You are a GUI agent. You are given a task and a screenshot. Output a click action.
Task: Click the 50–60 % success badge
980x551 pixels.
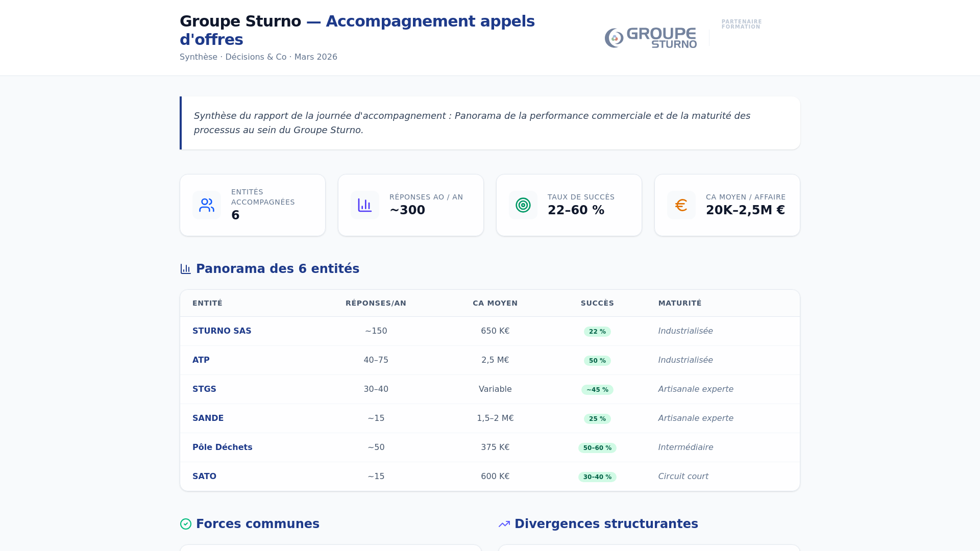[x=597, y=448]
